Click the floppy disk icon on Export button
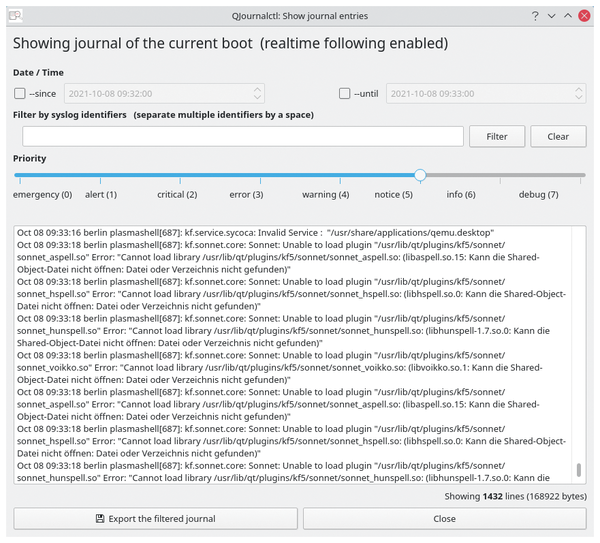600x543 pixels. point(100,519)
